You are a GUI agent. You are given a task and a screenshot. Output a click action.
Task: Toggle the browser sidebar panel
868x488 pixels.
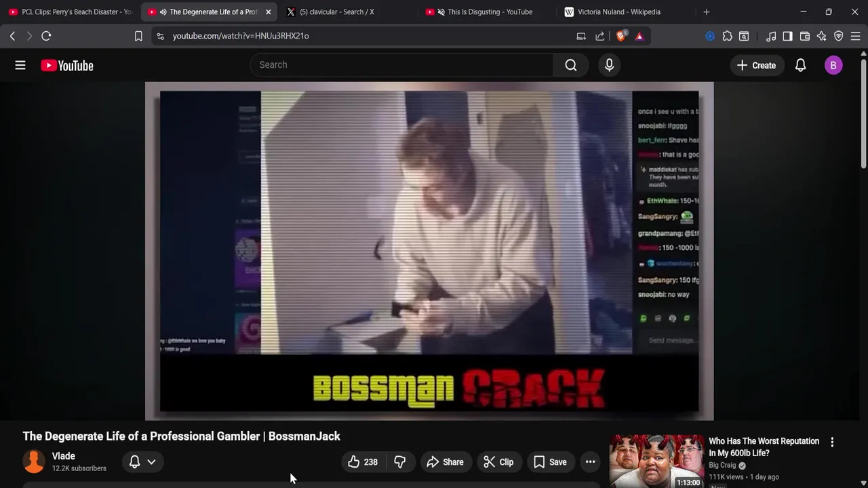coord(787,36)
